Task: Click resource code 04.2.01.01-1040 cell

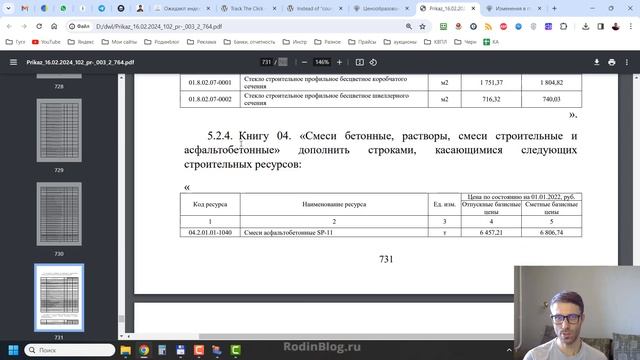Action: (x=210, y=232)
